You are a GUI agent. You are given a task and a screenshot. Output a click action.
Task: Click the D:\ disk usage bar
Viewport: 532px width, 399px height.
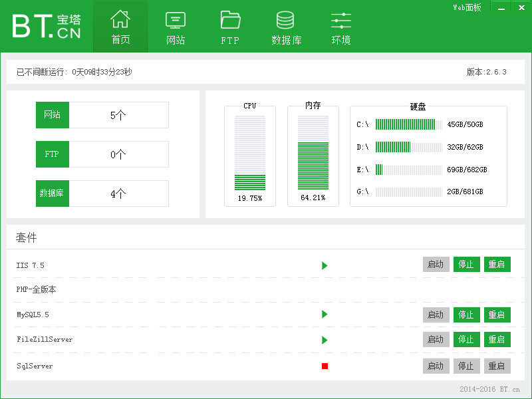tap(409, 147)
